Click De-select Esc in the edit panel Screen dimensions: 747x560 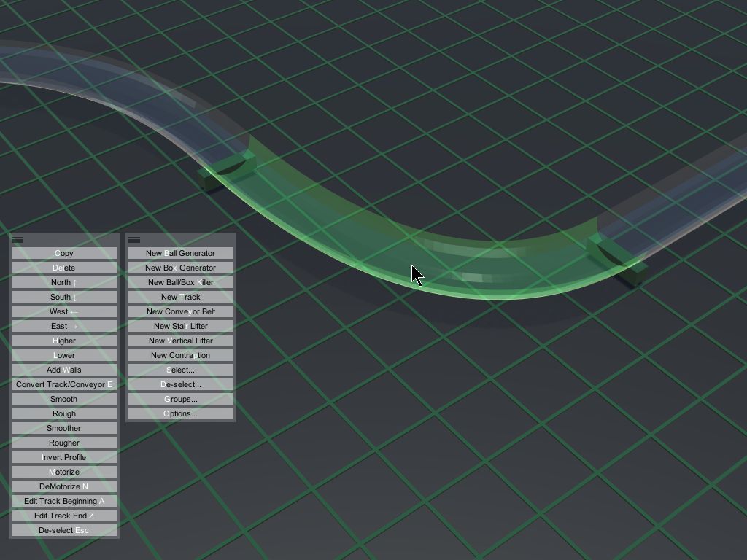point(64,531)
